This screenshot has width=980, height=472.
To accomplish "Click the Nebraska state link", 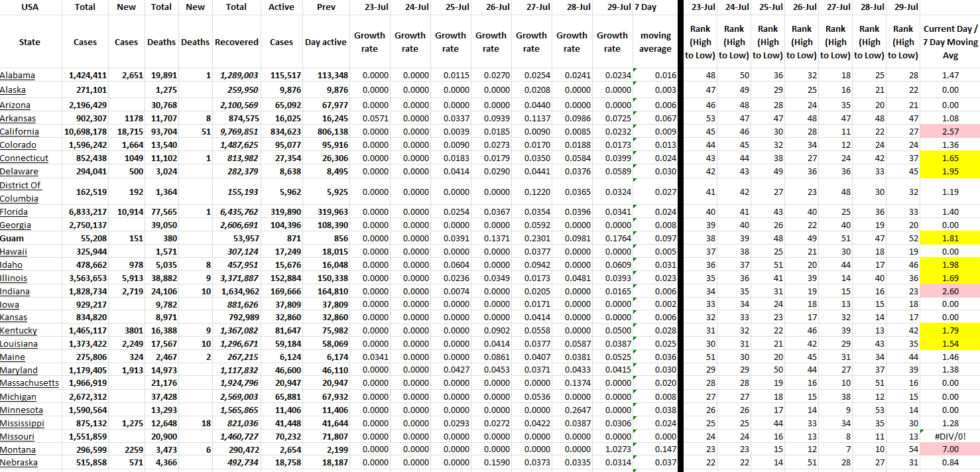I will tap(19, 463).
